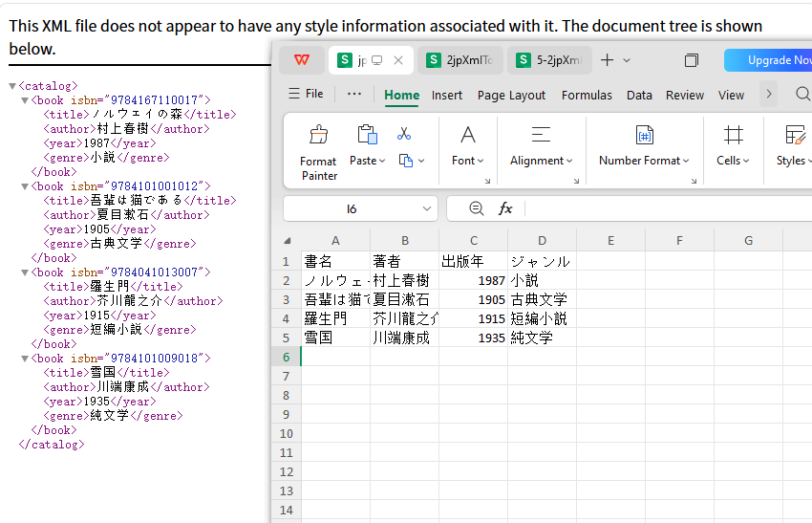Switch to the 2jpXmlTo spreadsheet tab
The image size is (812, 523).
[459, 60]
